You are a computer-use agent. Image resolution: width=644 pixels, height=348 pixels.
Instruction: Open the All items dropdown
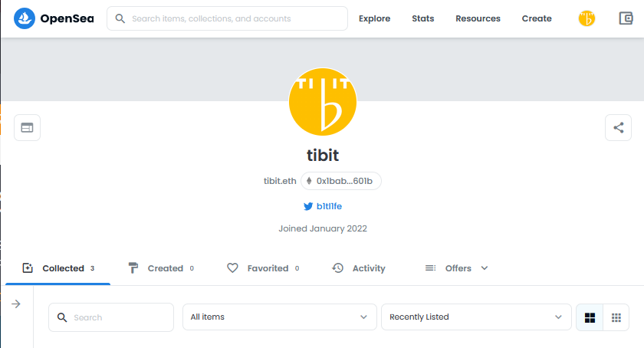(x=279, y=317)
